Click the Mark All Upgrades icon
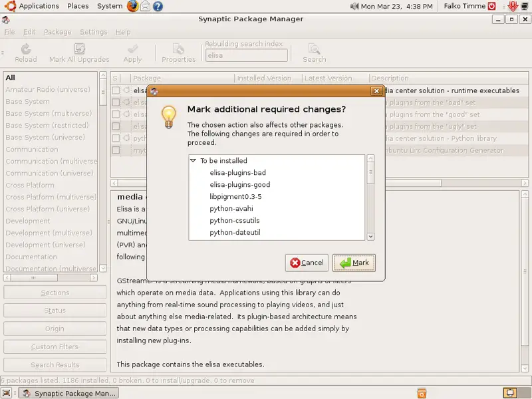Image resolution: width=532 pixels, height=399 pixels. (x=79, y=49)
